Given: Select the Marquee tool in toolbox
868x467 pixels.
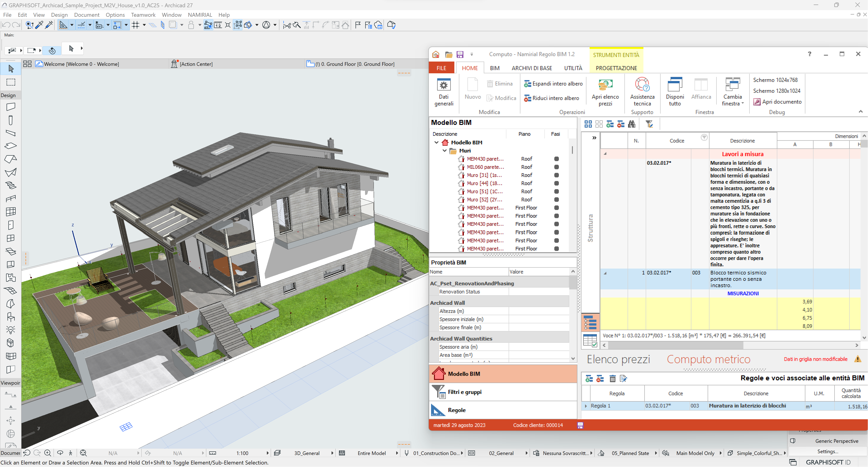Looking at the screenshot, I should click(11, 82).
